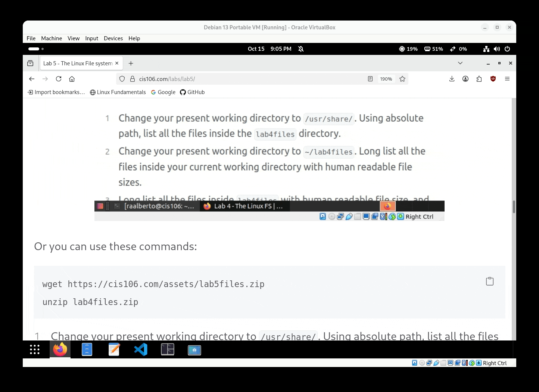Click the Firefox reload page button
Screen dimensions: 539x392
tap(59, 79)
